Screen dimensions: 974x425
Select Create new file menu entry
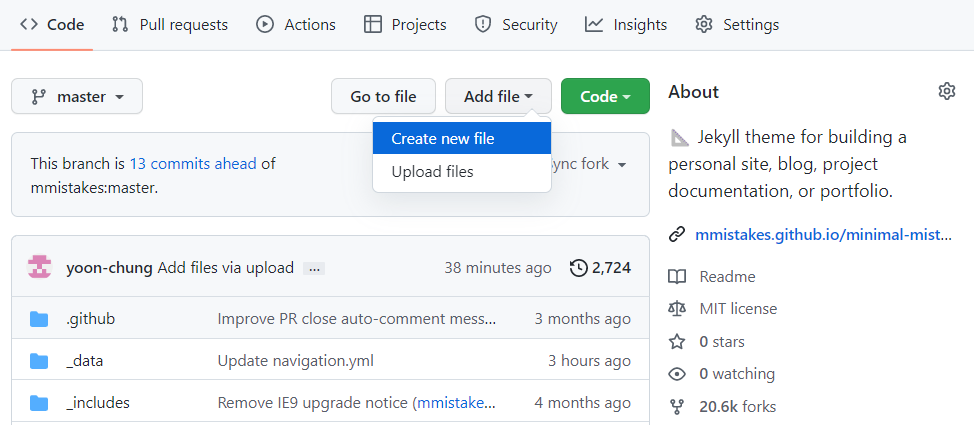pyautogui.click(x=462, y=139)
